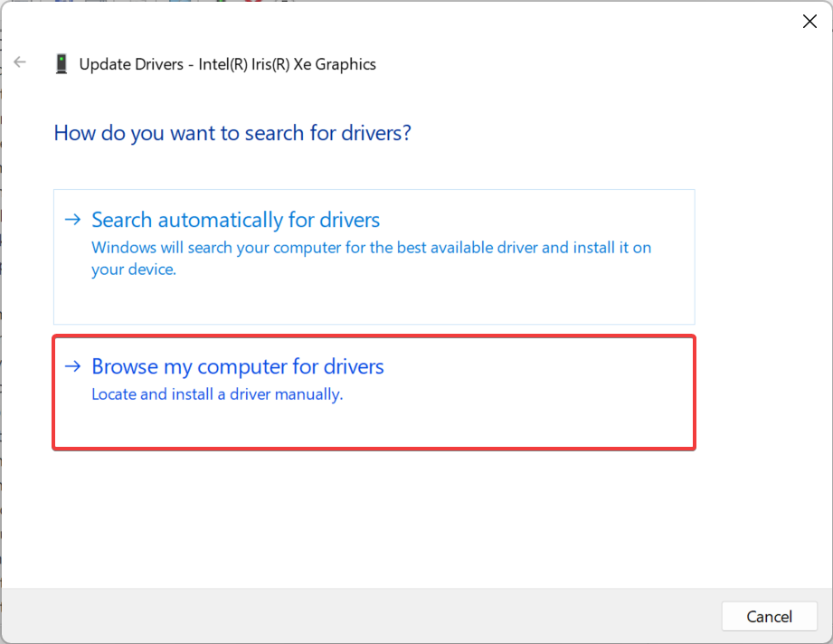Image resolution: width=833 pixels, height=644 pixels.
Task: Select Browse my computer for drivers
Action: [x=374, y=393]
